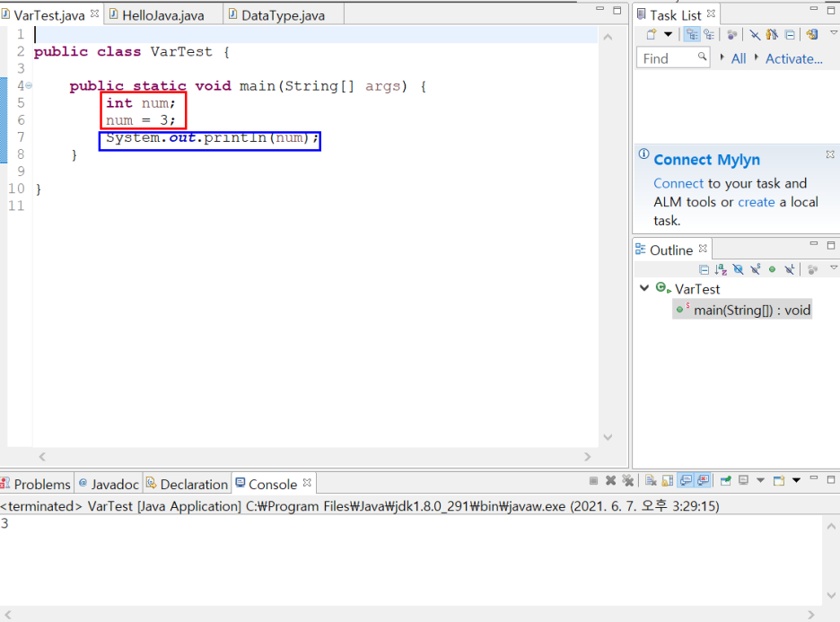Click Remove Launch icon in Console
This screenshot has width=840, height=622.
point(611,480)
